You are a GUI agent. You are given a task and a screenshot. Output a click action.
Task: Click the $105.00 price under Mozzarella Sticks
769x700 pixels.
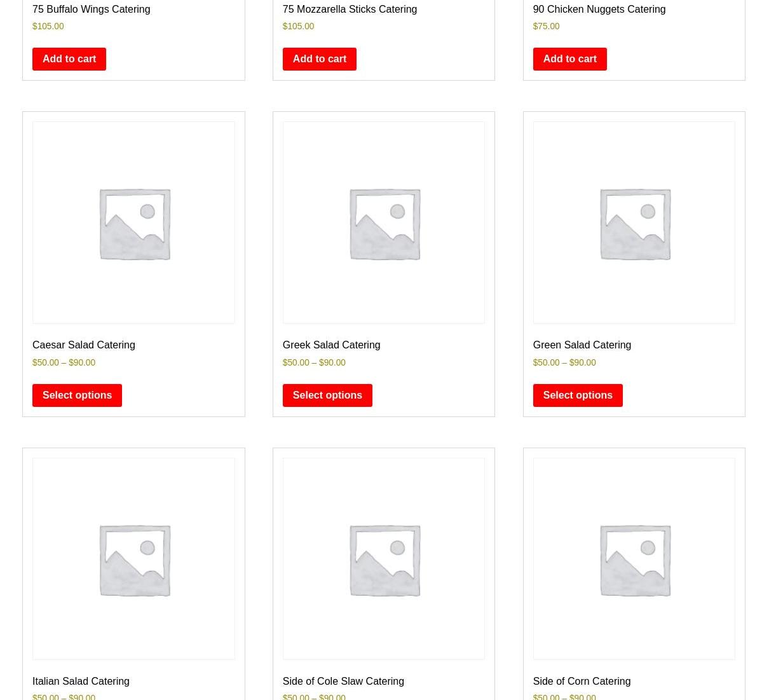(298, 27)
